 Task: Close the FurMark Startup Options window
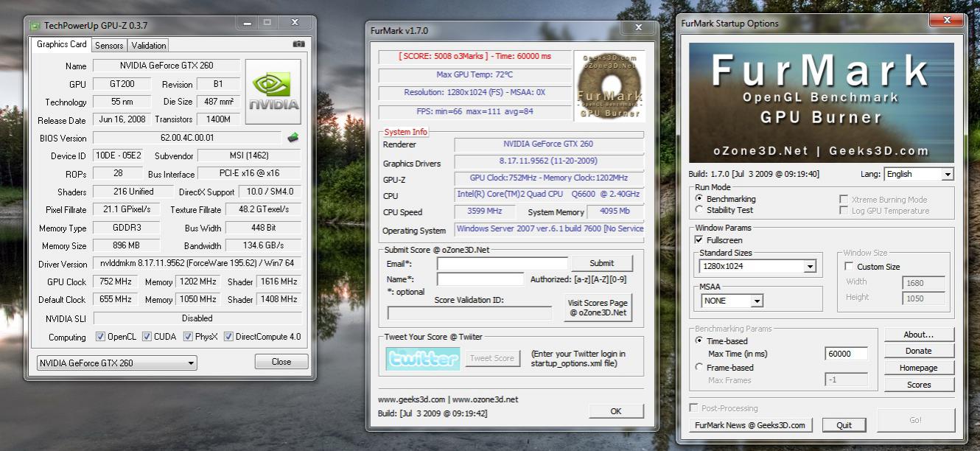[945, 21]
